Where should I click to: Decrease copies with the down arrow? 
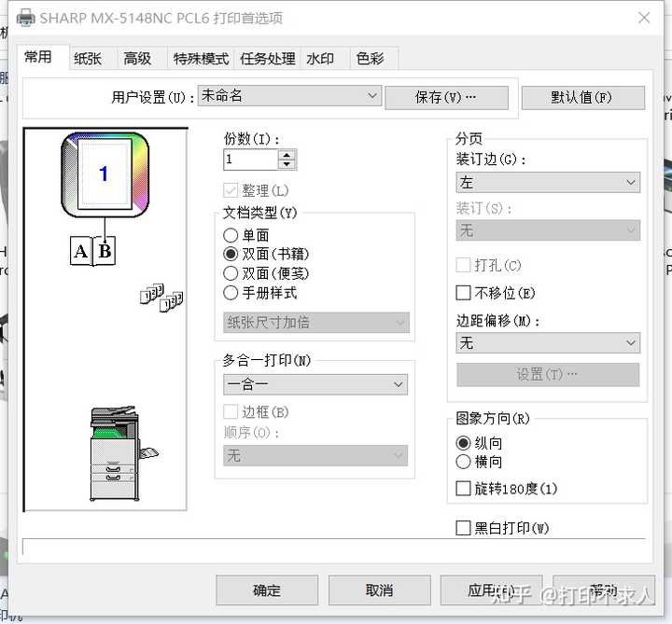pyautogui.click(x=287, y=164)
